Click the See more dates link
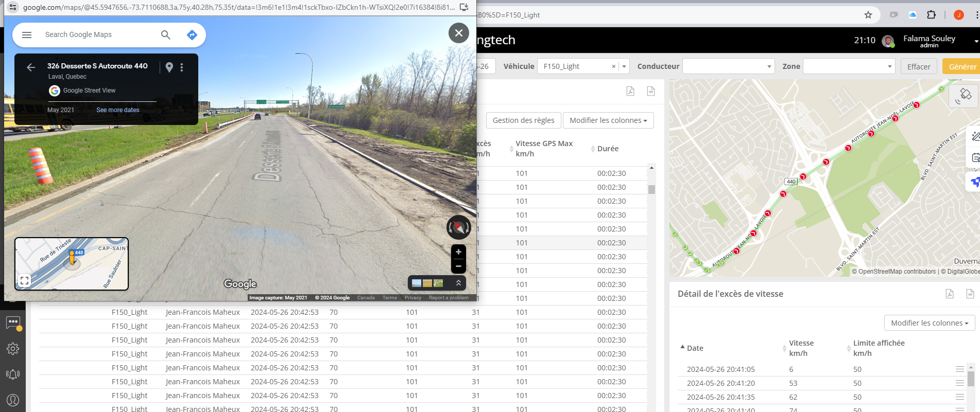This screenshot has height=412, width=980. tap(117, 110)
